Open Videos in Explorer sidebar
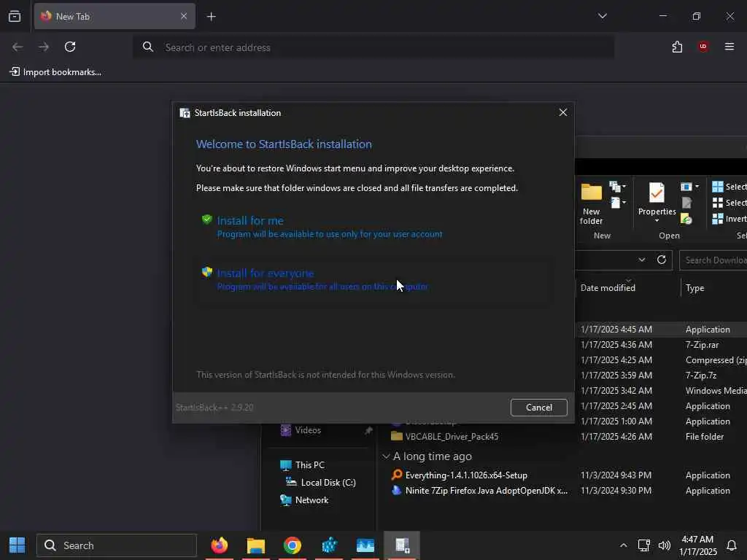The image size is (747, 560). pyautogui.click(x=308, y=430)
